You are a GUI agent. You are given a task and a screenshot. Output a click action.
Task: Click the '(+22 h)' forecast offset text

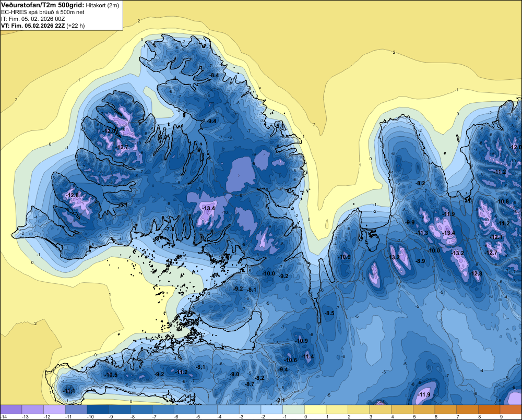pos(76,26)
